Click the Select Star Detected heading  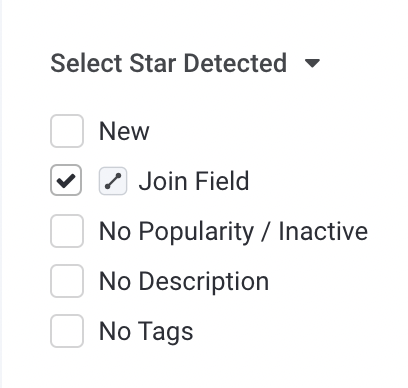169,63
